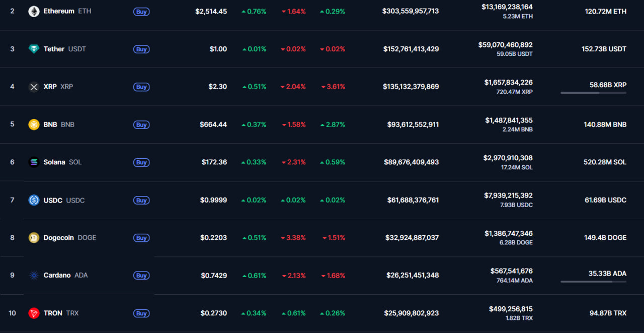Click circulating supply 520.28M SOL
Viewport: 644px width, 333px height.
click(605, 162)
